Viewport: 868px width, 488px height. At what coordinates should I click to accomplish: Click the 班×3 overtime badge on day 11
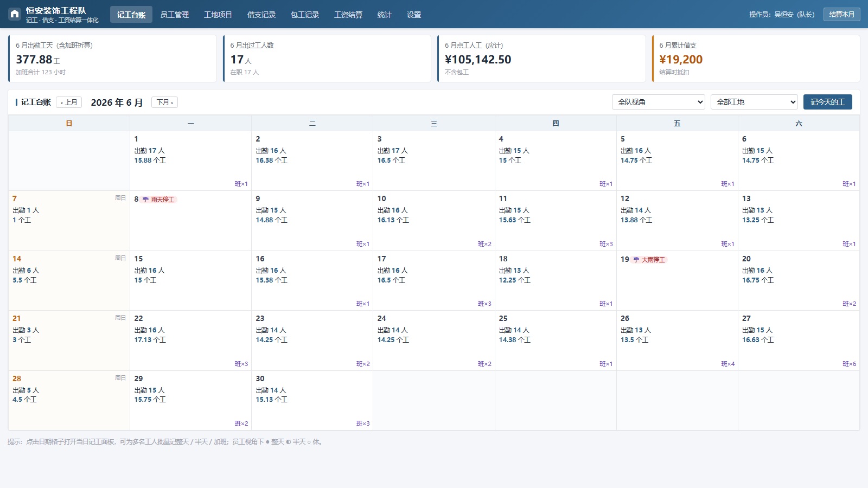tap(606, 244)
